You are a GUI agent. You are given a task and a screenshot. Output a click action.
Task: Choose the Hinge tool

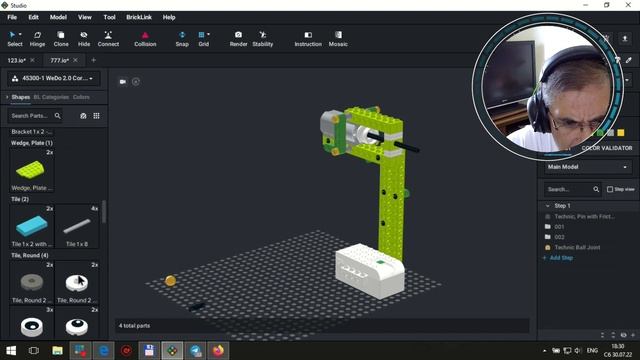tap(37, 39)
